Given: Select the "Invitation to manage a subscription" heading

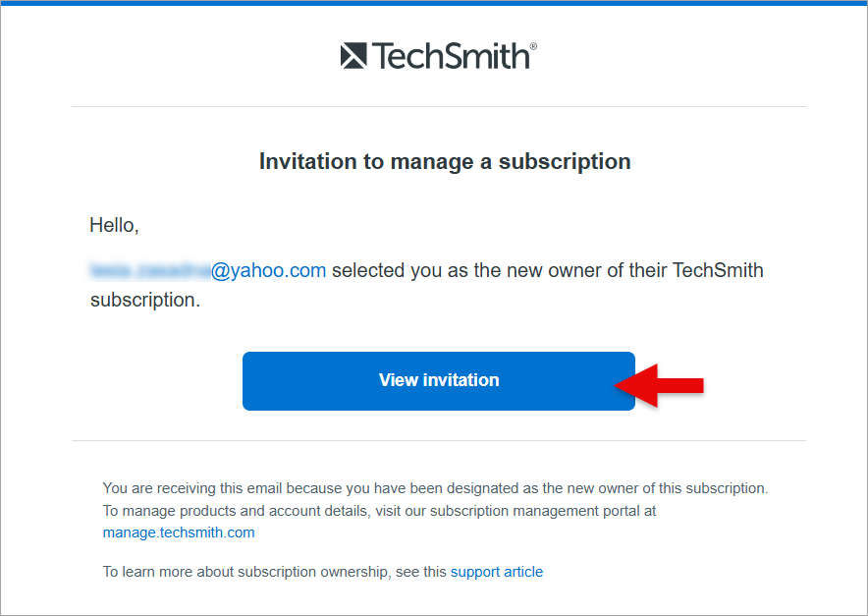Looking at the screenshot, I should click(445, 161).
